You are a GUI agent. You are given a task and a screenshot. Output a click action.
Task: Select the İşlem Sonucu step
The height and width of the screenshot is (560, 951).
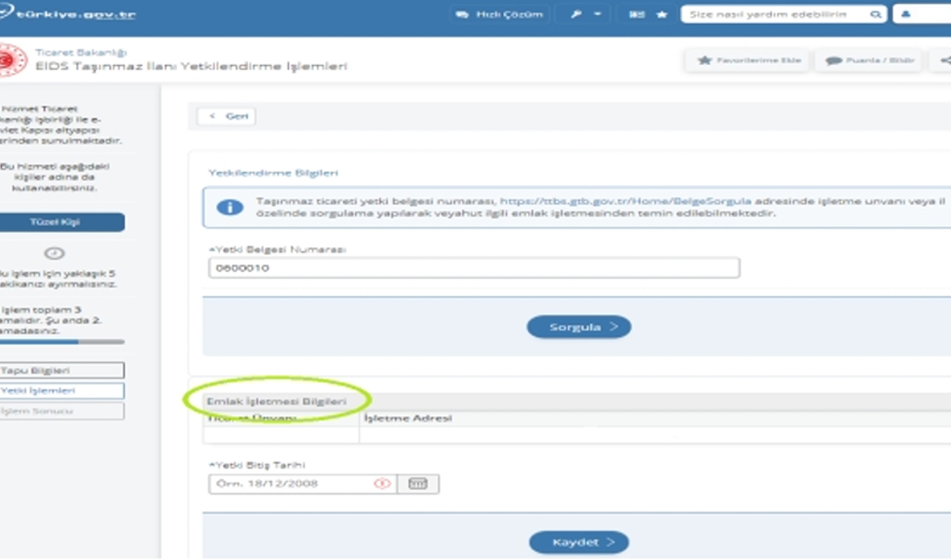[62, 411]
